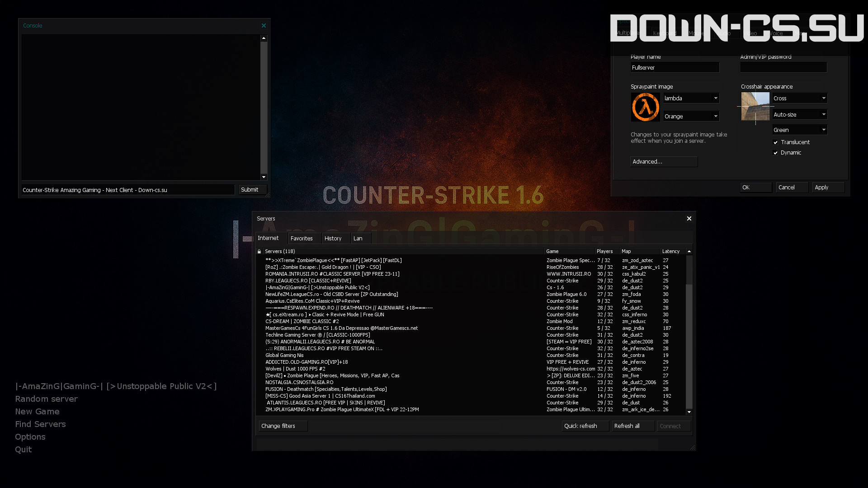Select ZM.XPLAYGAMING.Pro Zombie Plague row

coord(470,409)
